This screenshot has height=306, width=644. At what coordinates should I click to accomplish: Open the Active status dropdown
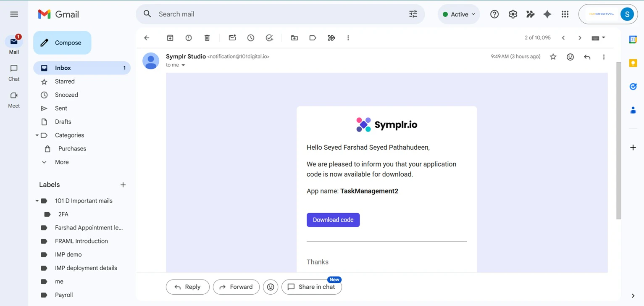point(459,14)
